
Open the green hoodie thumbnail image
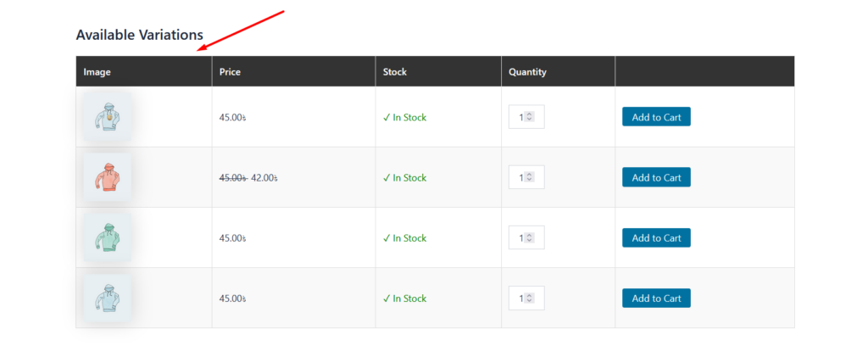tap(107, 237)
